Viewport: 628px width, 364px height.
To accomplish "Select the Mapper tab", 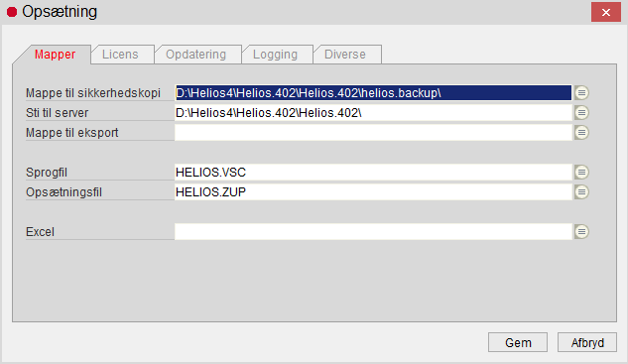I will 55,55.
